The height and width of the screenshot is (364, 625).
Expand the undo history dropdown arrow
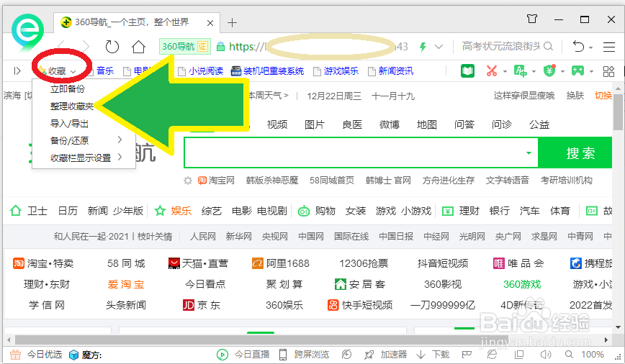590,47
